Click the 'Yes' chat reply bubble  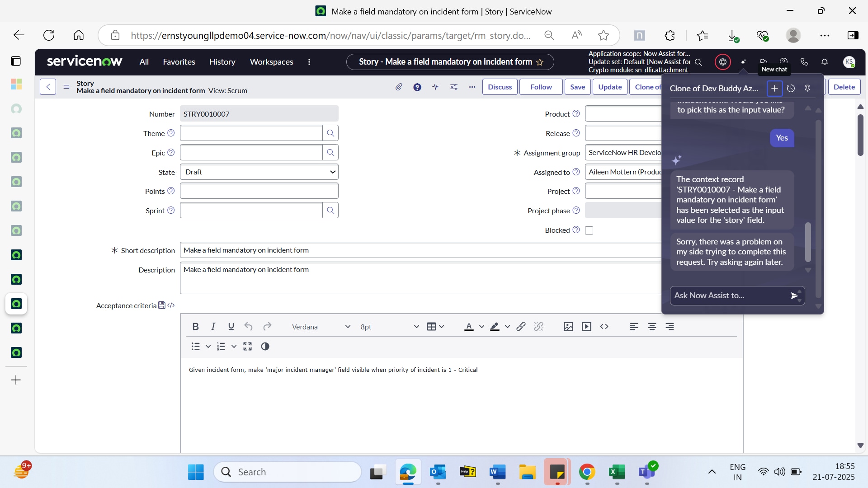point(782,138)
